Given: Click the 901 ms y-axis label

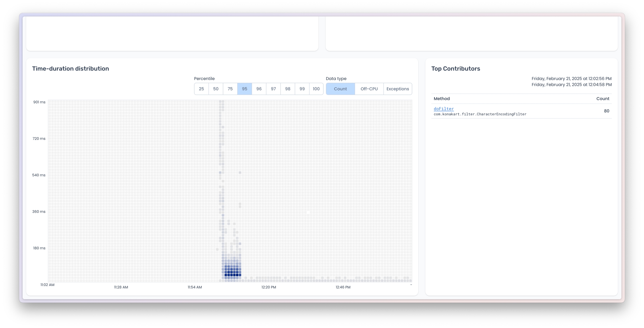Looking at the screenshot, I should click(x=39, y=102).
